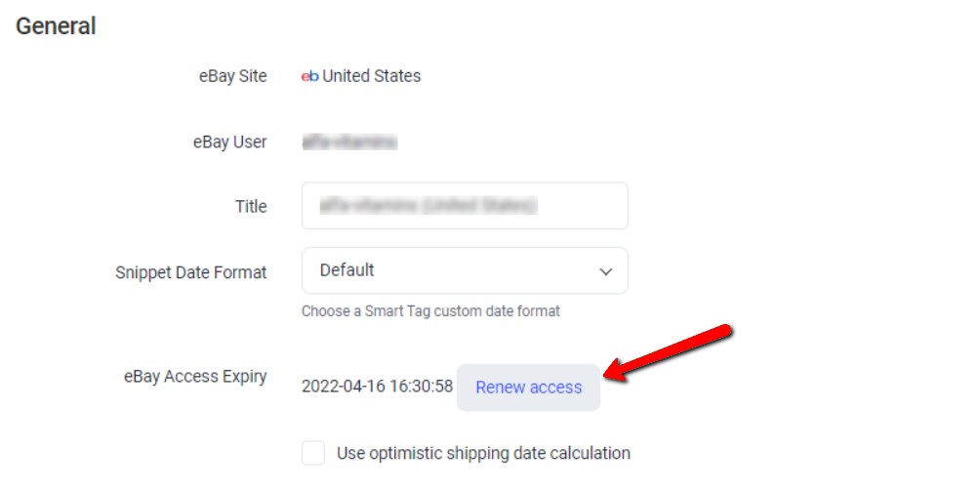Click the Title field label
980x492 pixels.
click(251, 207)
